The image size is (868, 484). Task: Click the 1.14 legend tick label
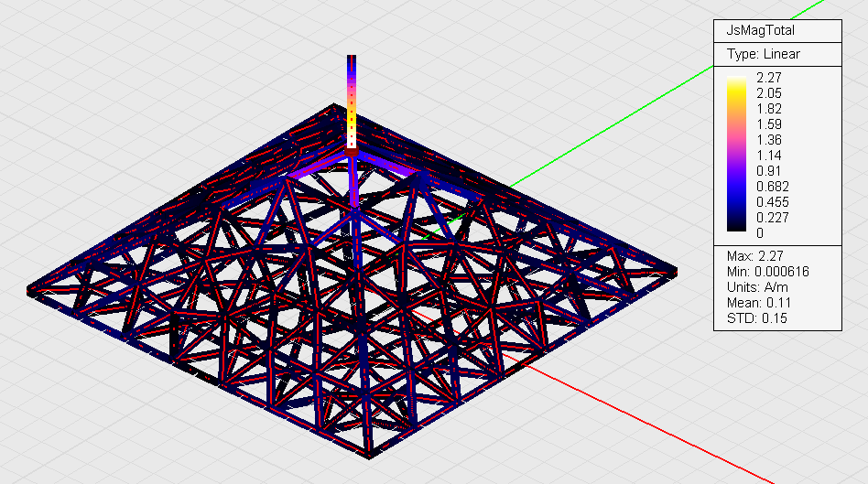768,156
